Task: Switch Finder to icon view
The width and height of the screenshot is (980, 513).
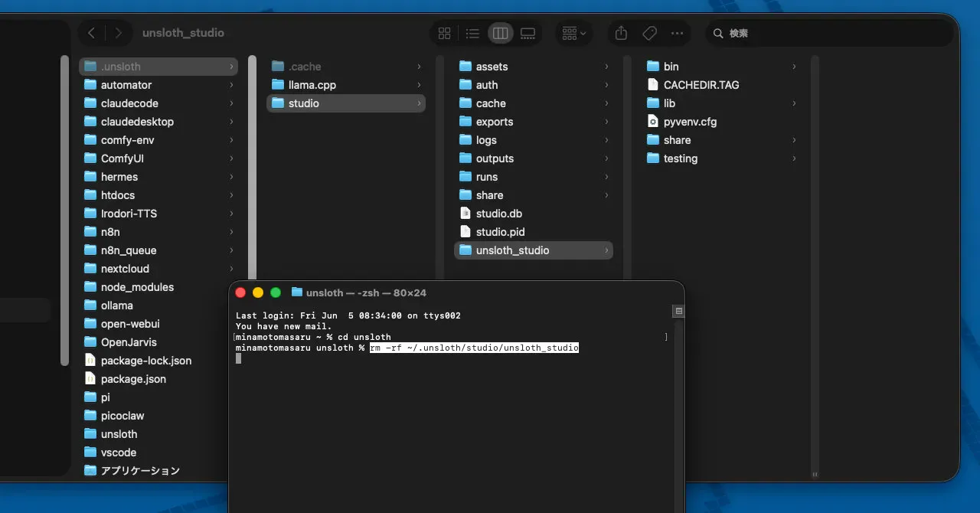Action: point(445,33)
